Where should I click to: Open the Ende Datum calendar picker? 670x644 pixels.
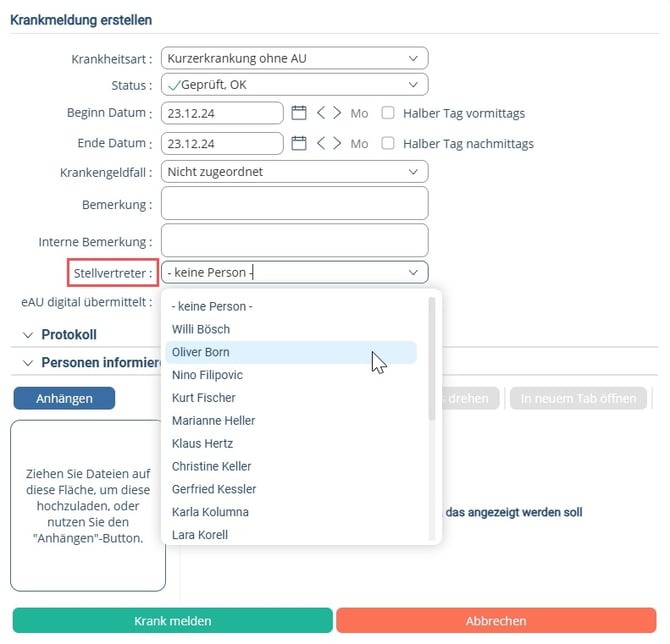[x=299, y=143]
